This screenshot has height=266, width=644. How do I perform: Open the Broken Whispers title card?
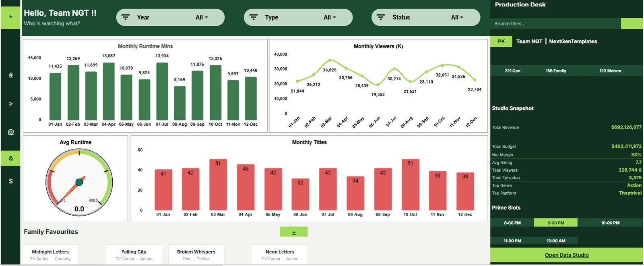pos(196,255)
